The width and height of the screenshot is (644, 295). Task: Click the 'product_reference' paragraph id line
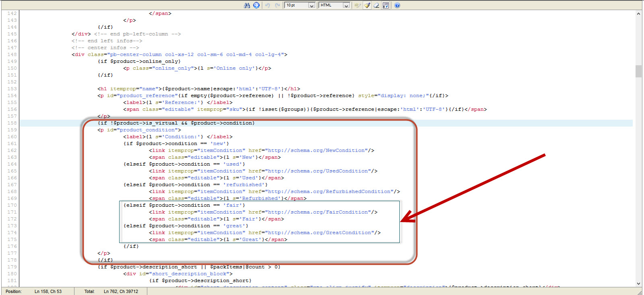tap(272, 96)
